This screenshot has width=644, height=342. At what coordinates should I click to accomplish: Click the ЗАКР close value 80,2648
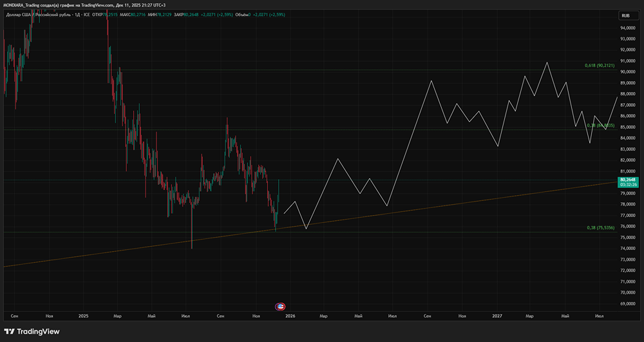point(191,15)
